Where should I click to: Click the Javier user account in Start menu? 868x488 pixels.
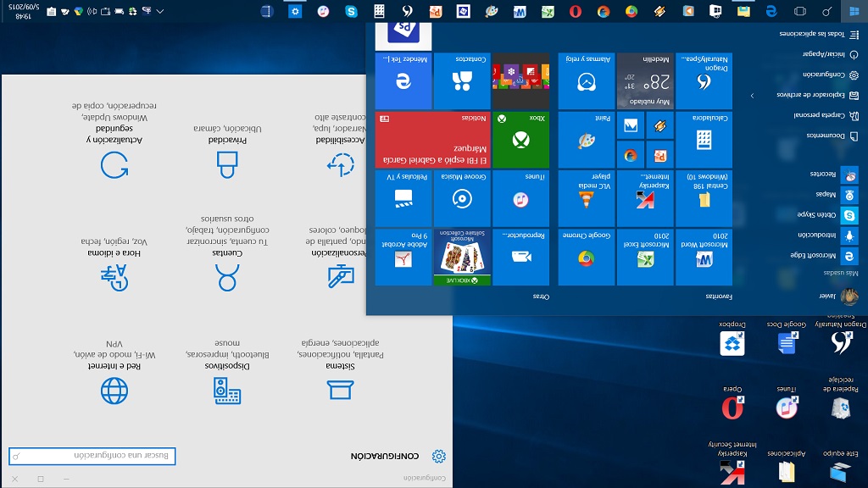point(838,297)
